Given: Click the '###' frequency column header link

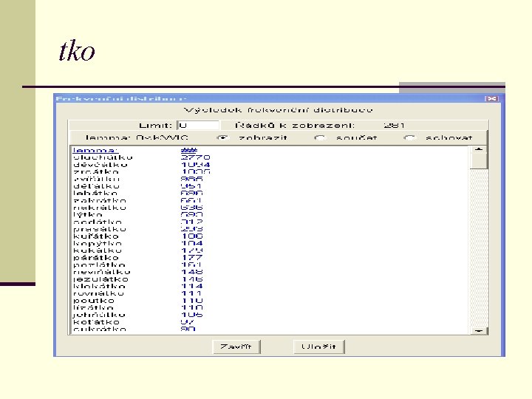Looking at the screenshot, I should tap(189, 150).
